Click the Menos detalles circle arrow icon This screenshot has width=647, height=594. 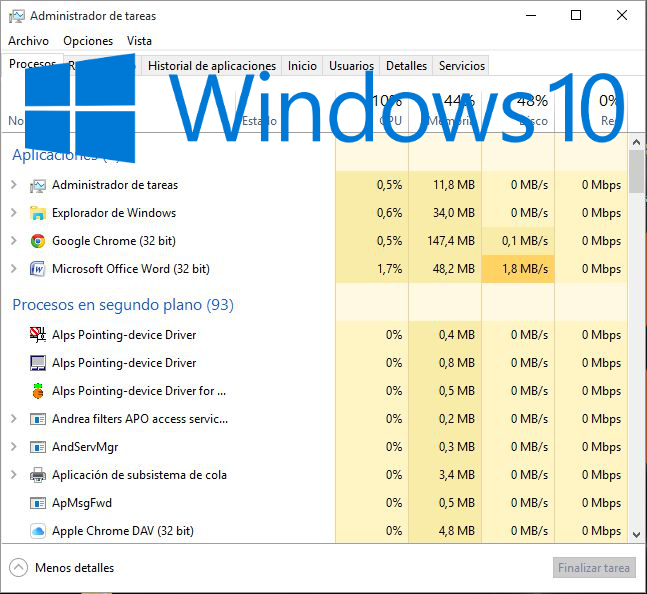(18, 568)
